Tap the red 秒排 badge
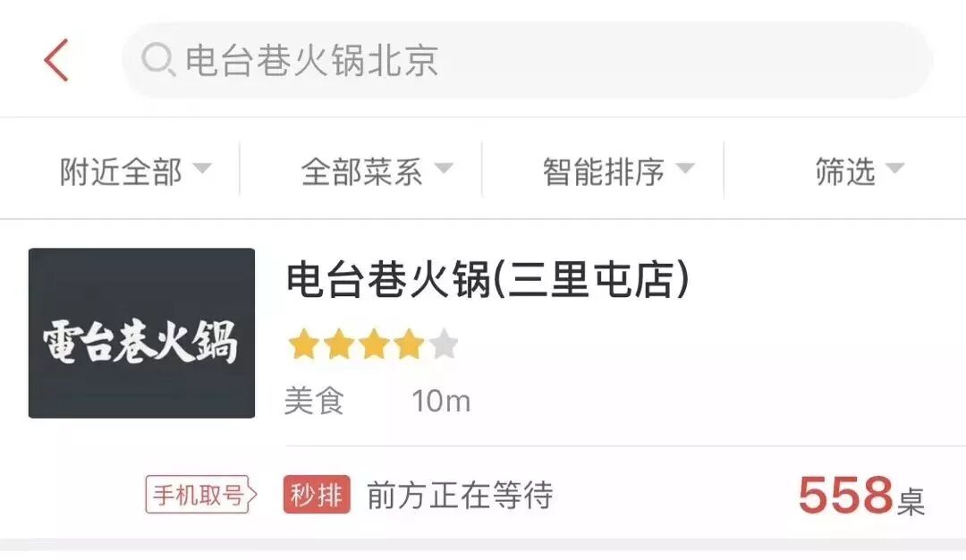The width and height of the screenshot is (966, 560). [x=317, y=494]
